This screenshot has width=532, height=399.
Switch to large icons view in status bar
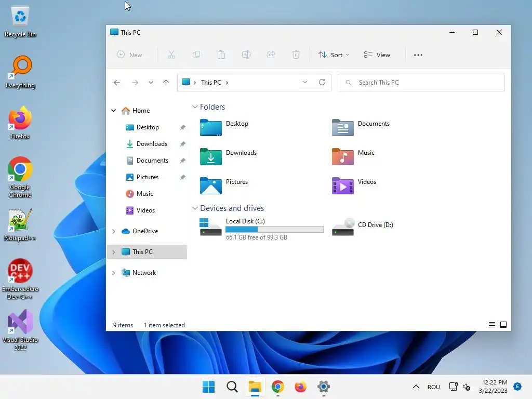tap(503, 325)
